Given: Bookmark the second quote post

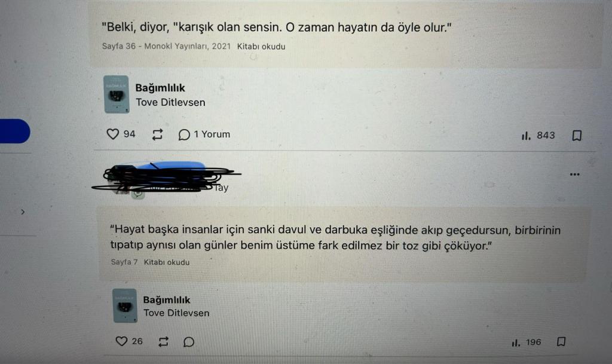Looking at the screenshot, I should [561, 342].
